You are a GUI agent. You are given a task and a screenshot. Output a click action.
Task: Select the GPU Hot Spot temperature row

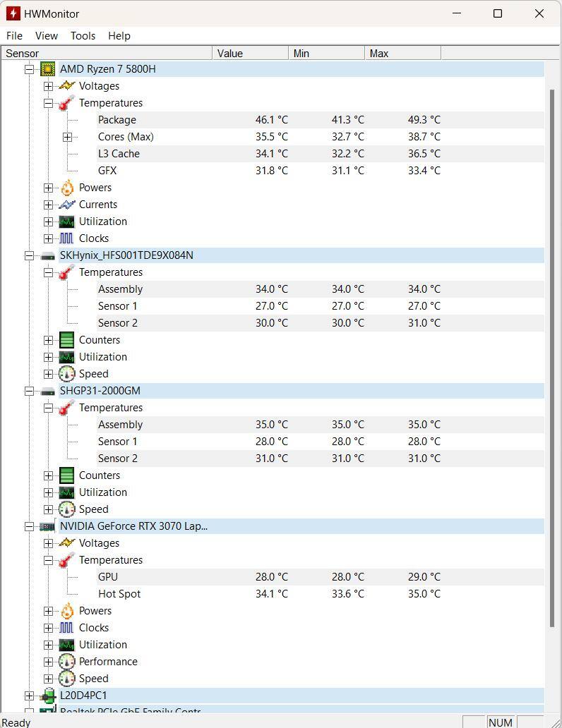coord(119,594)
